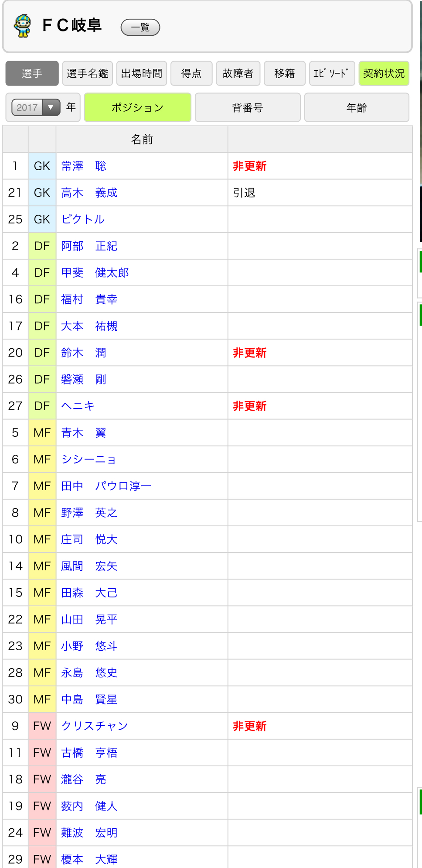Screen dimensions: 422x868
Task: Sort players by 背番号
Action: point(248,107)
